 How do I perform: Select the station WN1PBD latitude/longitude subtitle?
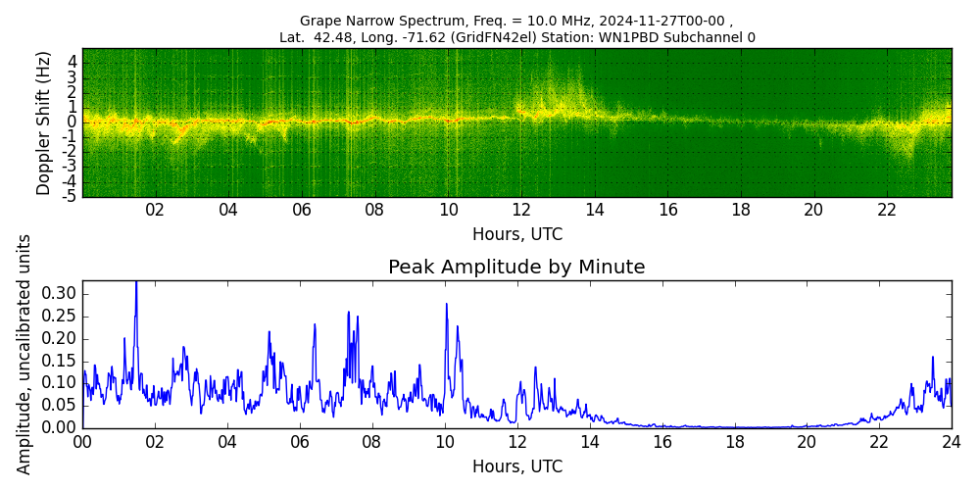click(x=516, y=37)
